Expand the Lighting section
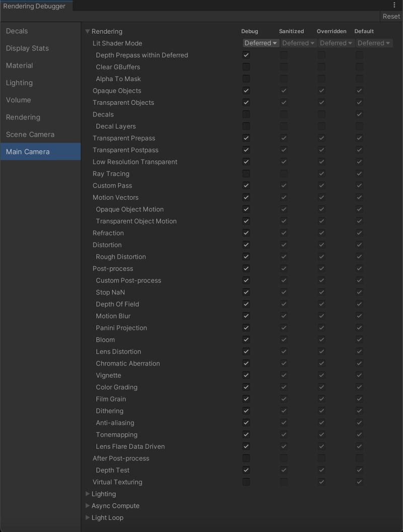The height and width of the screenshot is (532, 403). click(x=88, y=494)
